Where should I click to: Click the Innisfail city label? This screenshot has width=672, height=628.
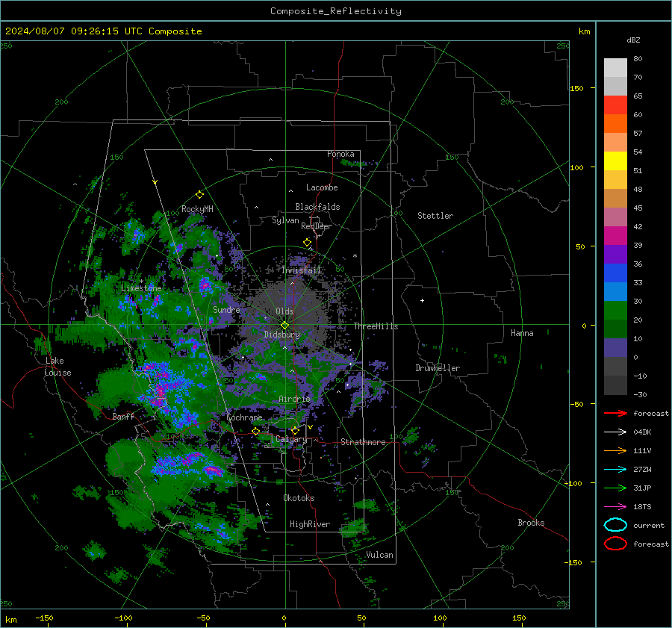coord(302,270)
